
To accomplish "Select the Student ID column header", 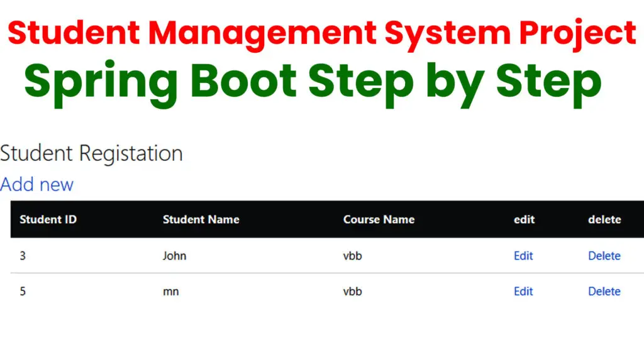I will (x=48, y=219).
